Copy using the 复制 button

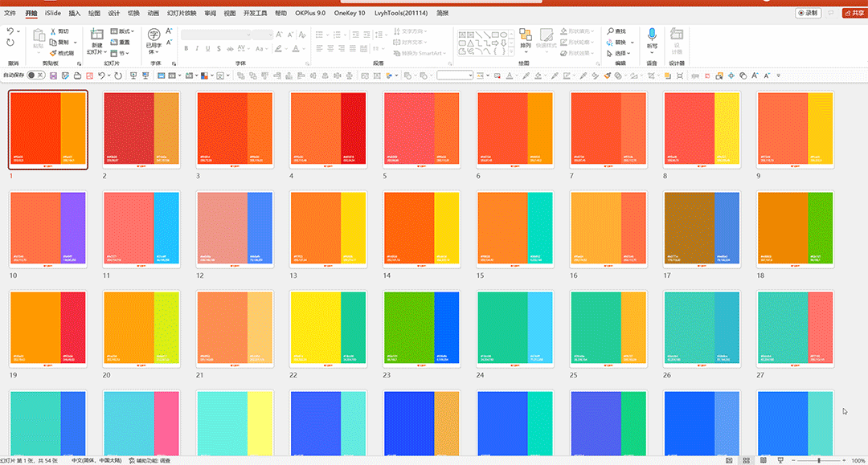pyautogui.click(x=59, y=43)
